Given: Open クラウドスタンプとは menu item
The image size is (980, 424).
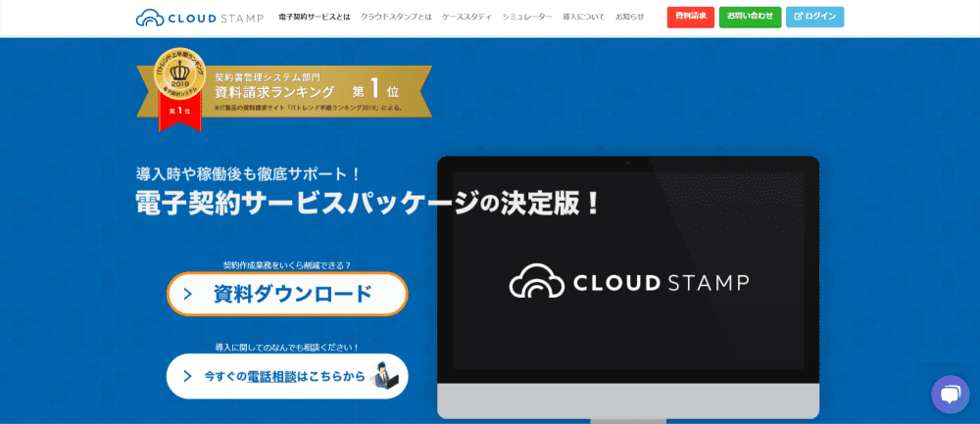Looking at the screenshot, I should 396,17.
